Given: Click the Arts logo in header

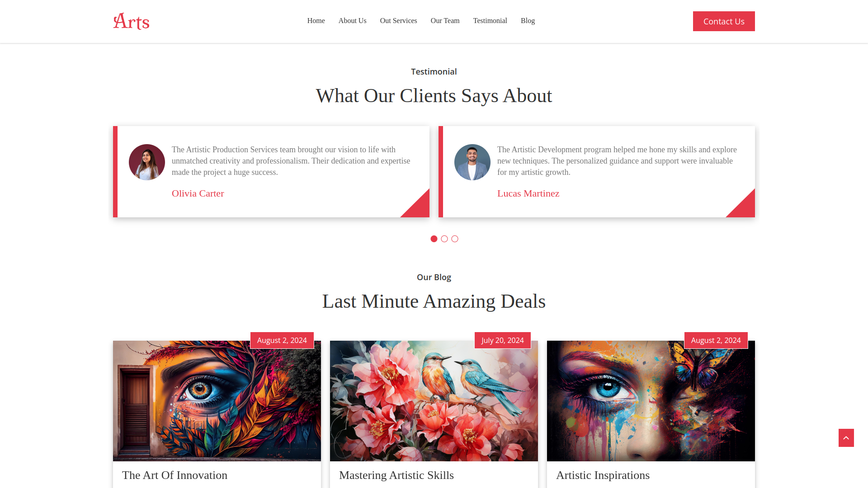Looking at the screenshot, I should [131, 21].
